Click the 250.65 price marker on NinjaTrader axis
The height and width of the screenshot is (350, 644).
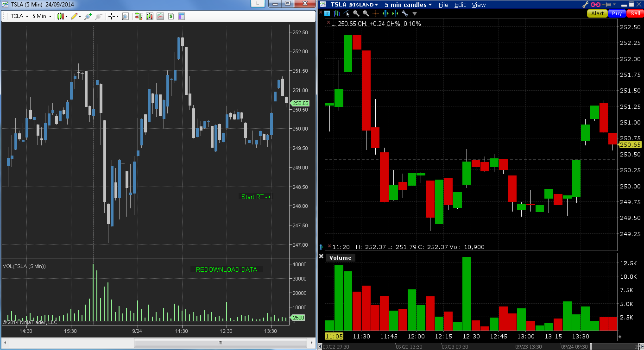point(300,103)
